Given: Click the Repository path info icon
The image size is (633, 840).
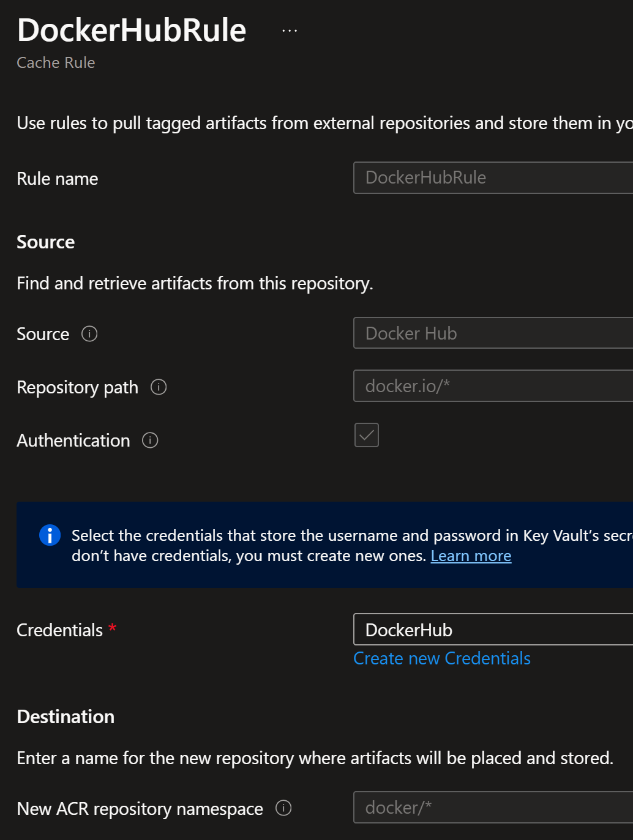Looking at the screenshot, I should [x=159, y=387].
